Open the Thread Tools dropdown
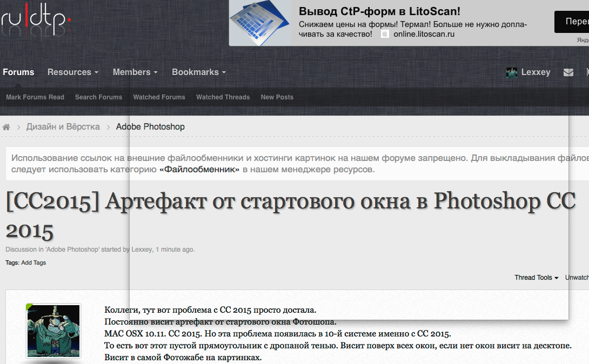Image resolution: width=589 pixels, height=364 pixels. tap(537, 278)
